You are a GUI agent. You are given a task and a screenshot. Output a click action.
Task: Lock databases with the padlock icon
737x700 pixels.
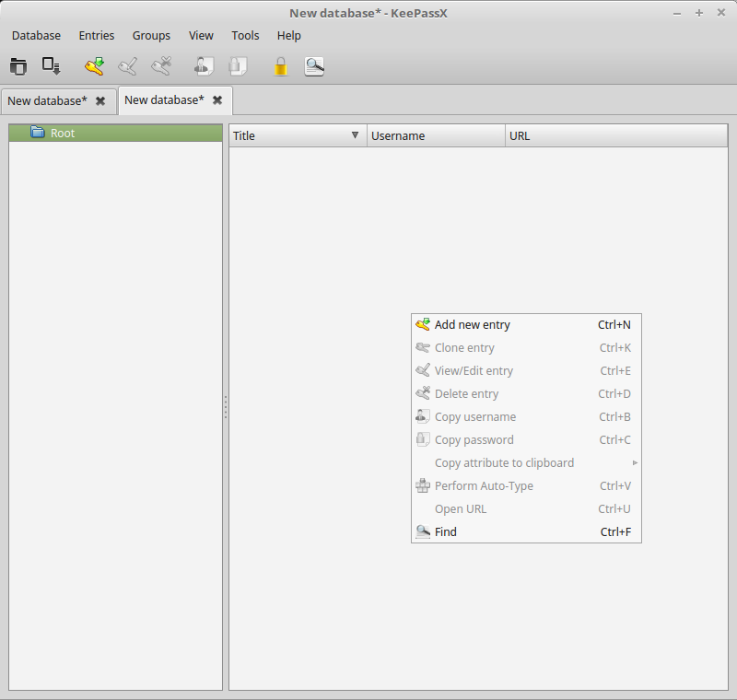[281, 66]
